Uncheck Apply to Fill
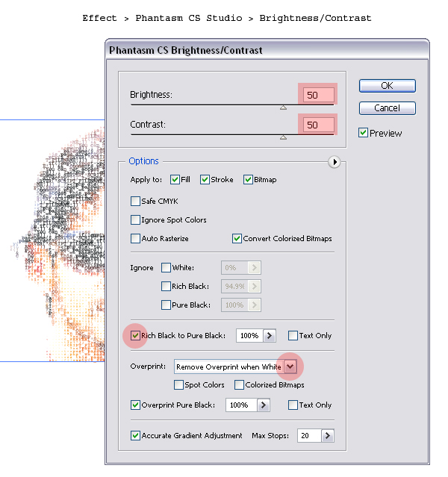 pos(175,179)
